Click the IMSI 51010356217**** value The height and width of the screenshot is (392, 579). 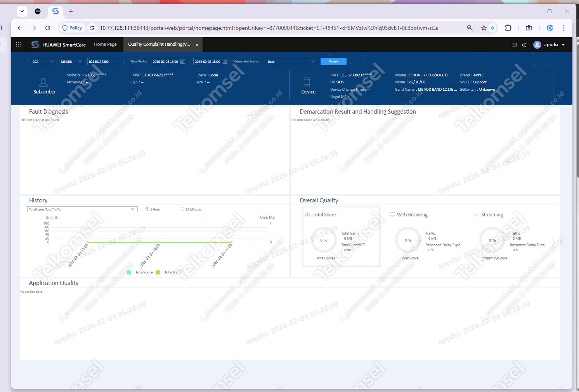[158, 75]
